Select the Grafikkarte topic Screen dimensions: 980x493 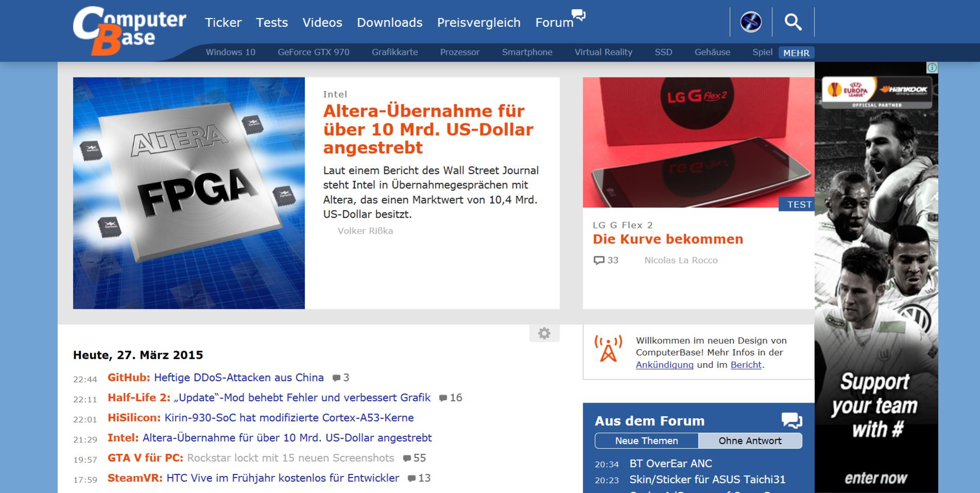click(x=395, y=52)
